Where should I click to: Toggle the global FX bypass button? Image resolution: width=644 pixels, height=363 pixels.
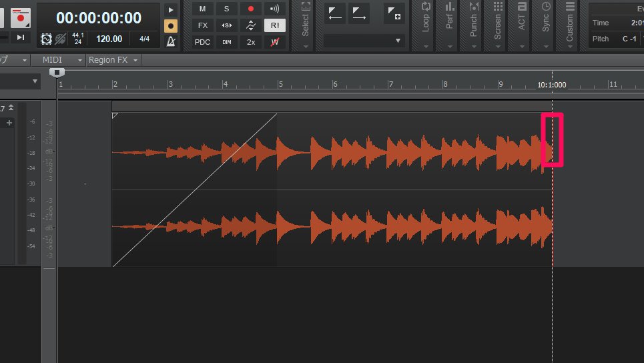click(202, 25)
